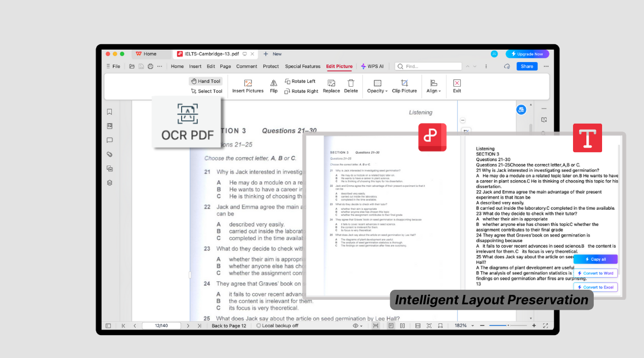Click the user account avatar
The height and width of the screenshot is (358, 644).
pyautogui.click(x=494, y=54)
